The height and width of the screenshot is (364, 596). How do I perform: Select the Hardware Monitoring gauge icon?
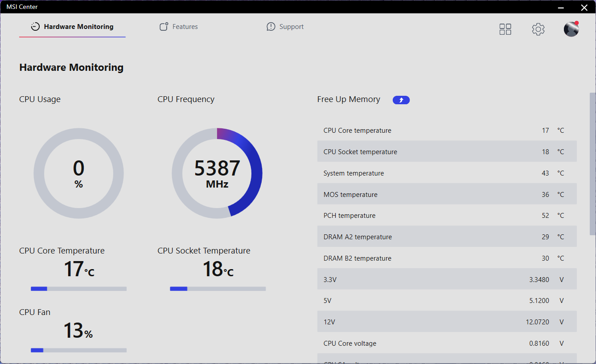[x=35, y=26]
